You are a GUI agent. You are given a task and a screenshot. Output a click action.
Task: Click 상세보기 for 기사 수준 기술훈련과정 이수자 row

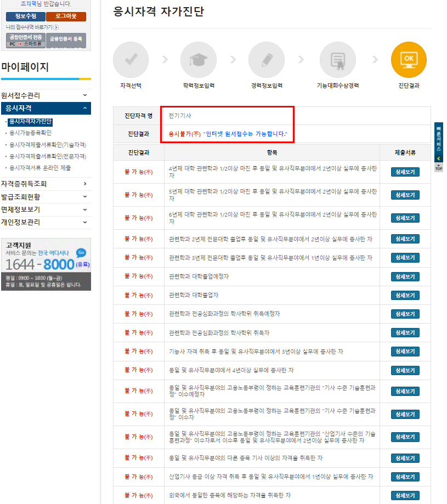click(405, 414)
